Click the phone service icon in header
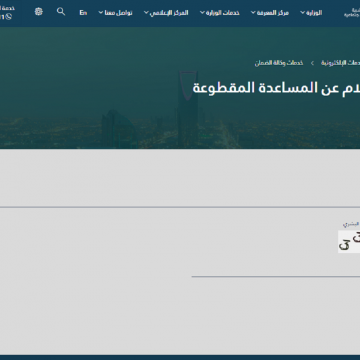360x360 pixels. point(9,17)
